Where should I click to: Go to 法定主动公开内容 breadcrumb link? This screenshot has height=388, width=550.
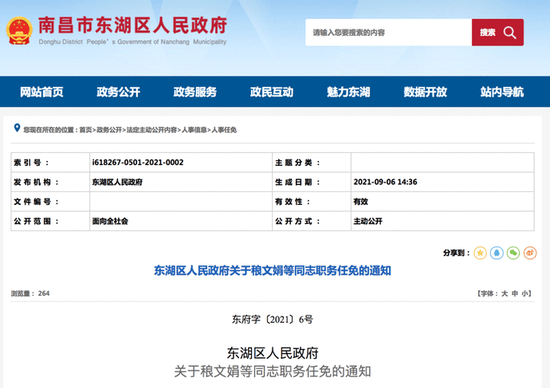coord(152,130)
